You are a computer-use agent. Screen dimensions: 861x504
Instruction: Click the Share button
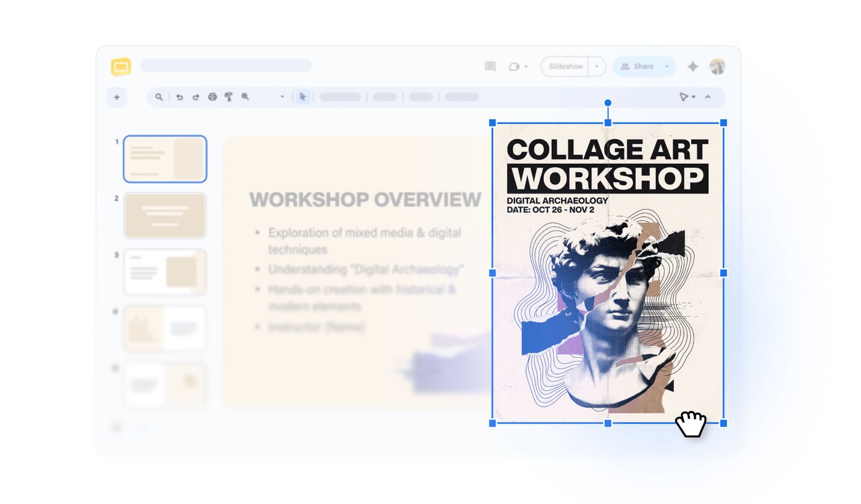[636, 66]
